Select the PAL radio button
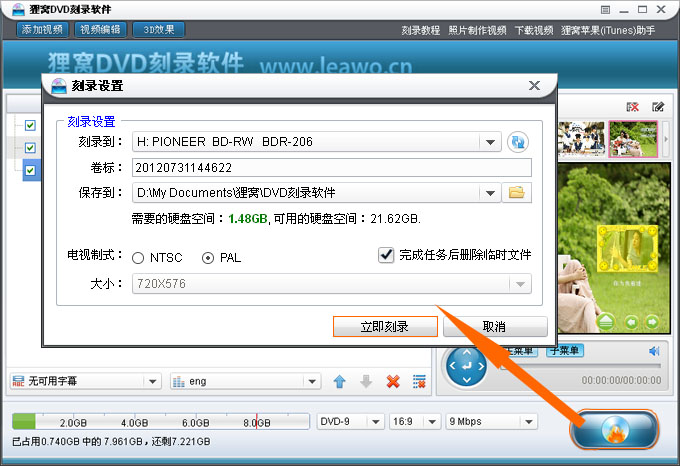The image size is (680, 466). [208, 258]
